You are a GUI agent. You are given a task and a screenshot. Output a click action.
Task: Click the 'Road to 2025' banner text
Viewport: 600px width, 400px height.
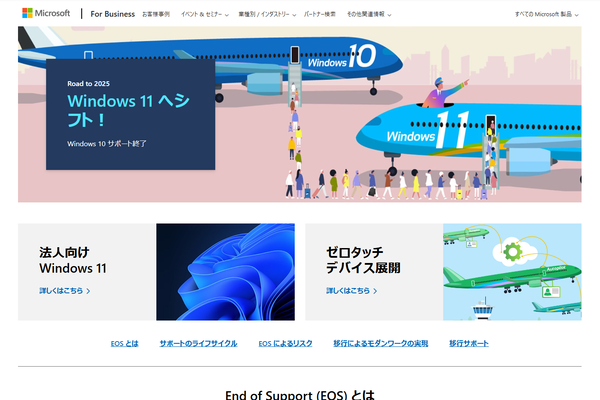point(88,83)
